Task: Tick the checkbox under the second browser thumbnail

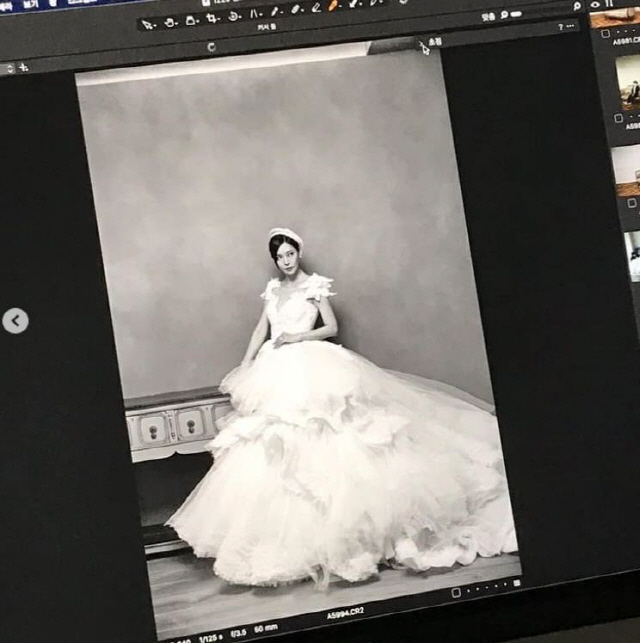Action: click(619, 118)
